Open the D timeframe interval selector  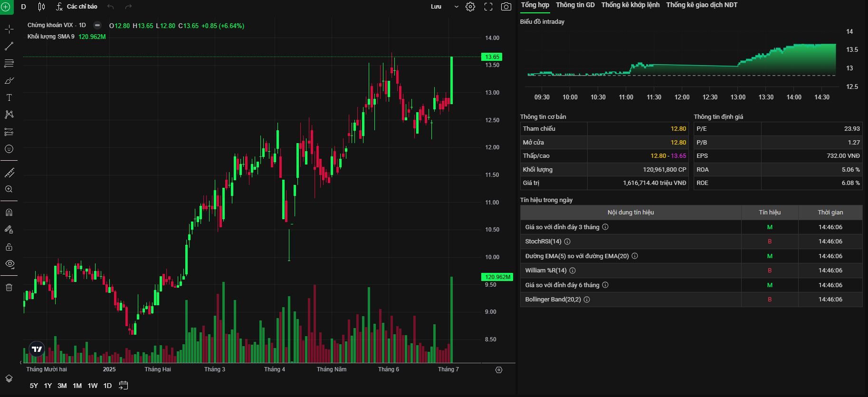tap(24, 7)
